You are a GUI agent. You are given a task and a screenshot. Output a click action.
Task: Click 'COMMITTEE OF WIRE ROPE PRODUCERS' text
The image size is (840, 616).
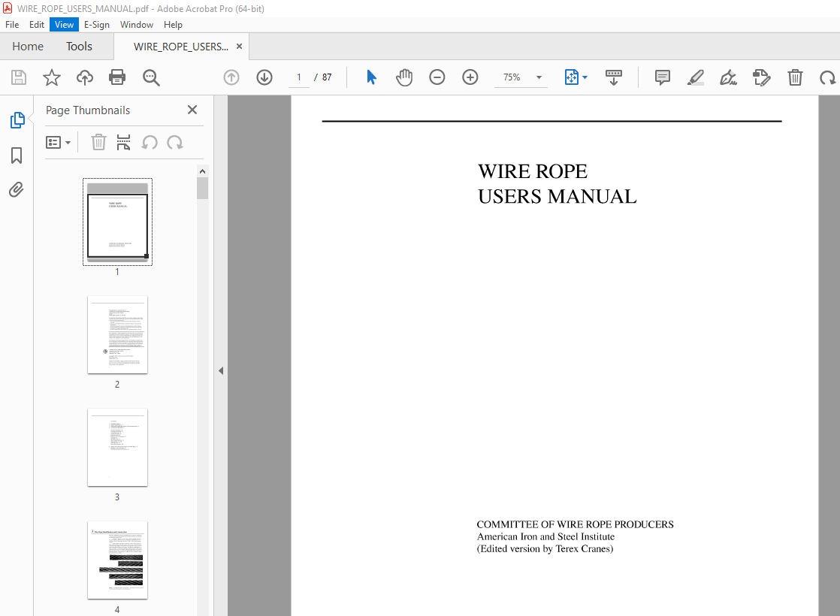click(575, 524)
